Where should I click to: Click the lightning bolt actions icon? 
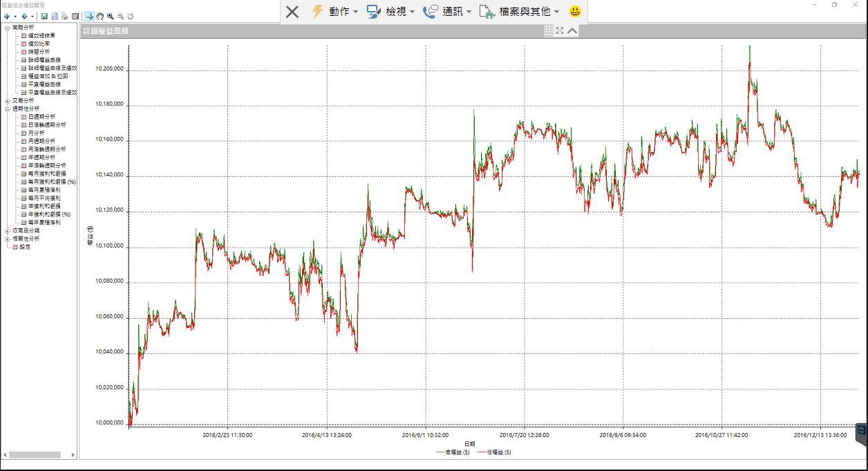click(317, 12)
